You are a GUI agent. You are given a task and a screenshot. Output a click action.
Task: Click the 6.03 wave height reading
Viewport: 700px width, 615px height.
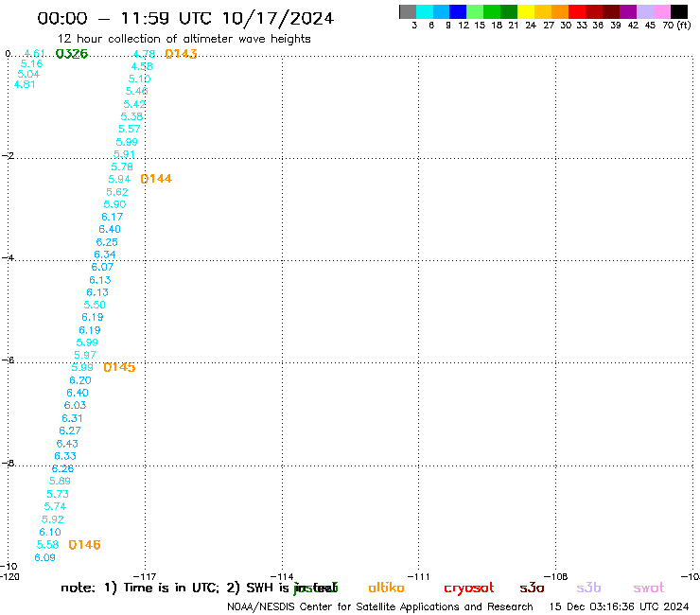[x=75, y=405]
